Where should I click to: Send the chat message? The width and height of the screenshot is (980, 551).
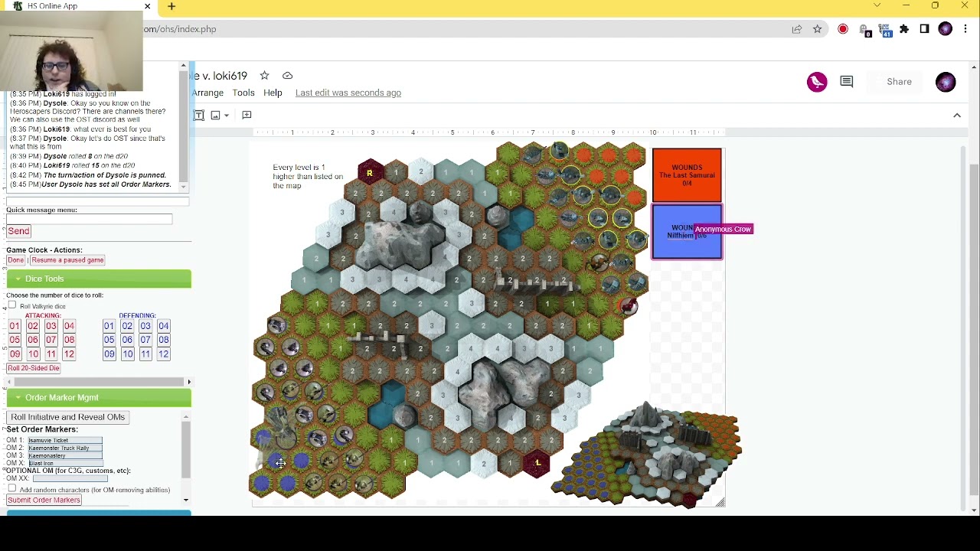(x=18, y=231)
